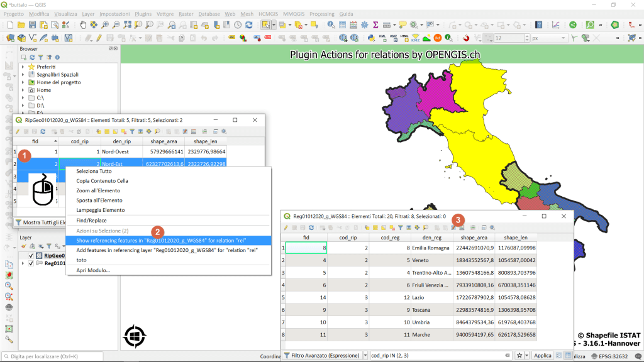Toggle visibility checkbox of RipGeo layer
This screenshot has height=362, width=644.
[31, 256]
